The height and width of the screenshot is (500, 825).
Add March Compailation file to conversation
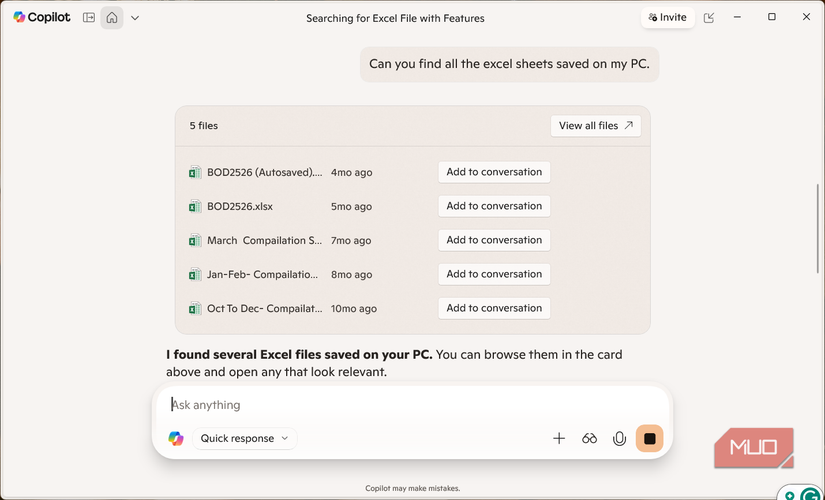click(x=494, y=240)
